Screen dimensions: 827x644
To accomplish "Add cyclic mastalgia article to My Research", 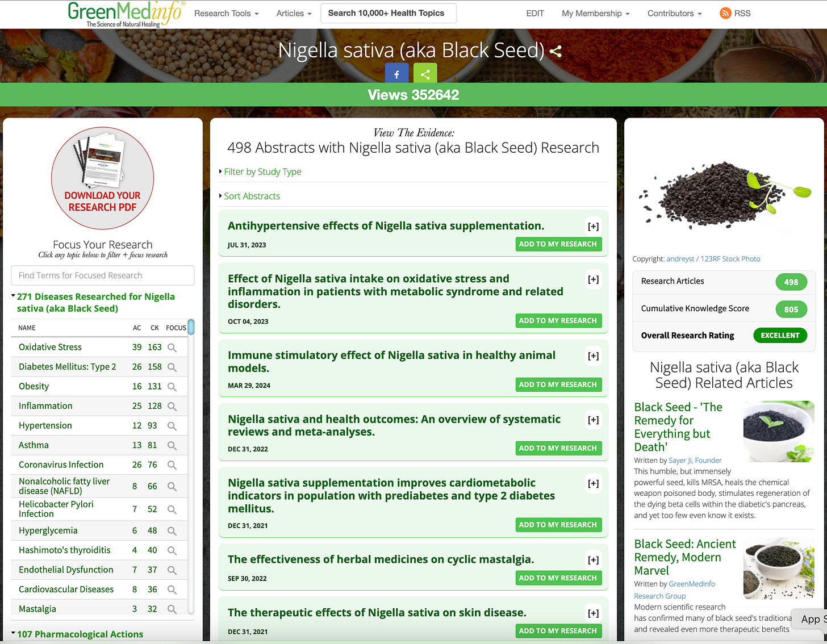I will pyautogui.click(x=558, y=578).
